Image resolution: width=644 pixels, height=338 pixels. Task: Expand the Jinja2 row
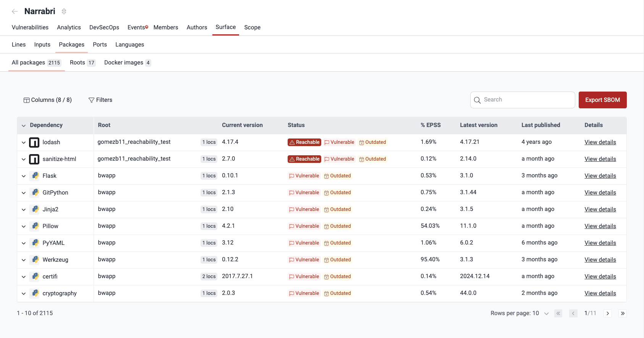pos(24,210)
